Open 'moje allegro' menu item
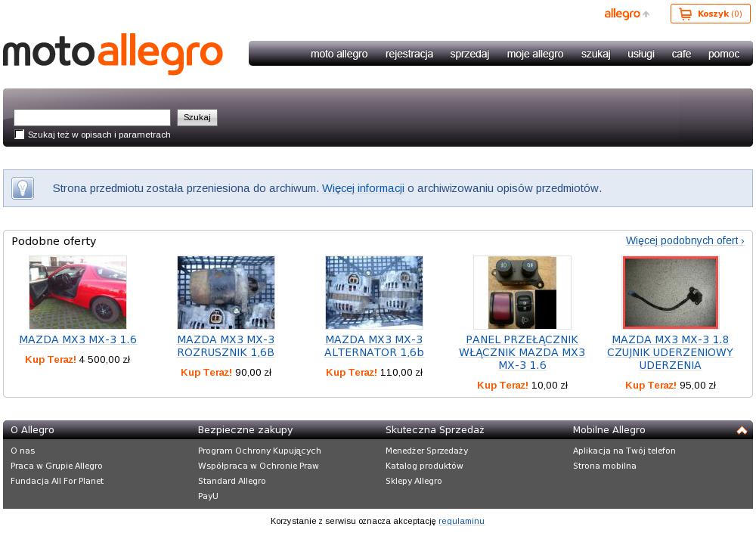This screenshot has width=756, height=536. coord(535,54)
